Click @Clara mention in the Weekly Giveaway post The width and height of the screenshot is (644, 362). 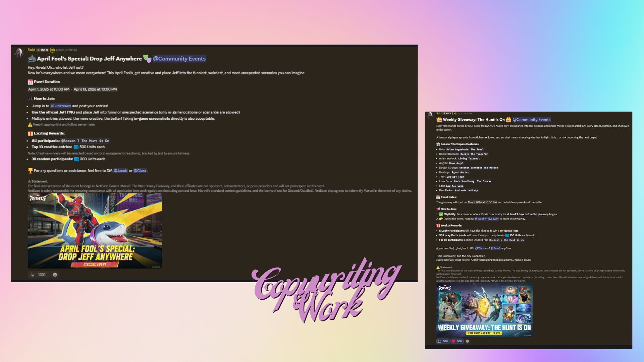[x=479, y=248]
